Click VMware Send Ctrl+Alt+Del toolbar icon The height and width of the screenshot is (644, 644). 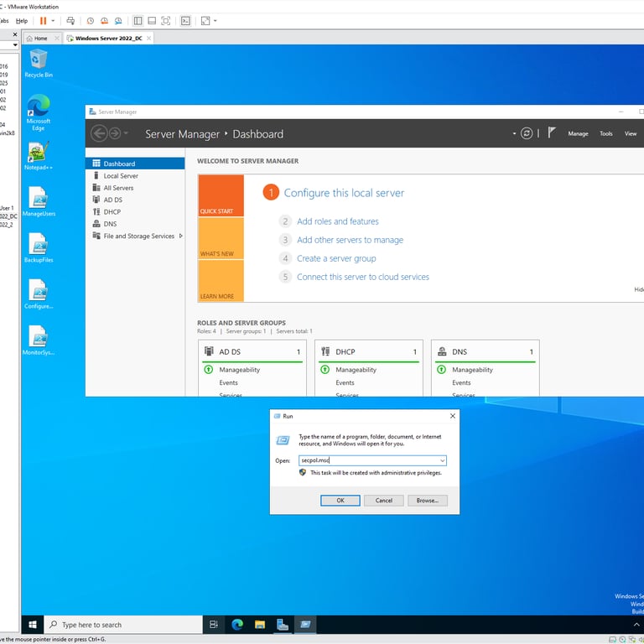click(x=70, y=20)
